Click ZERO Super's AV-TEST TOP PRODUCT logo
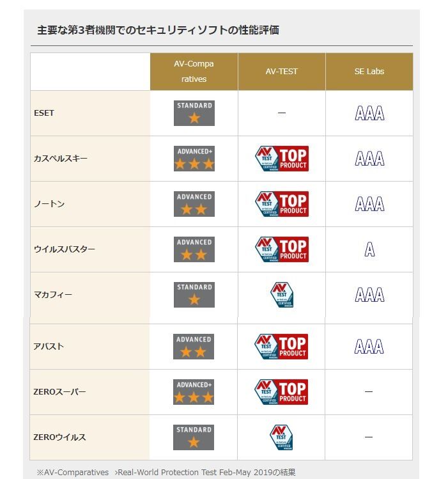Image resolution: width=448 pixels, height=479 pixels. (281, 392)
